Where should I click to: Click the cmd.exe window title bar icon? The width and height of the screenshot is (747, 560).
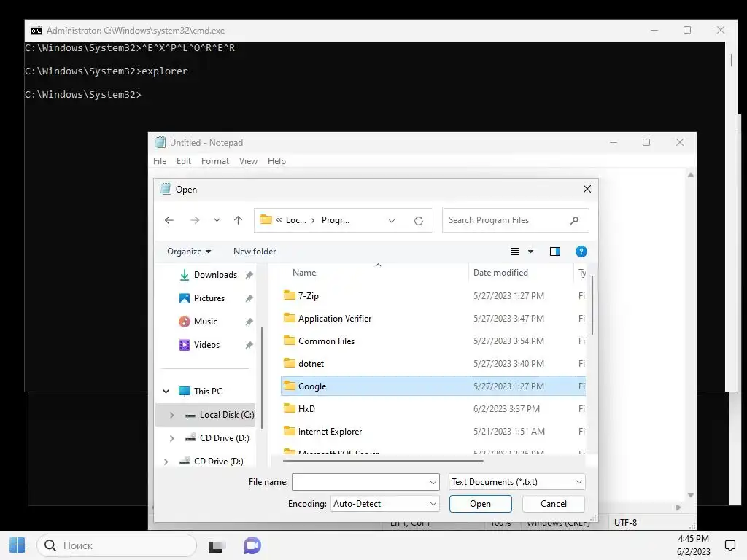pyautogui.click(x=36, y=31)
